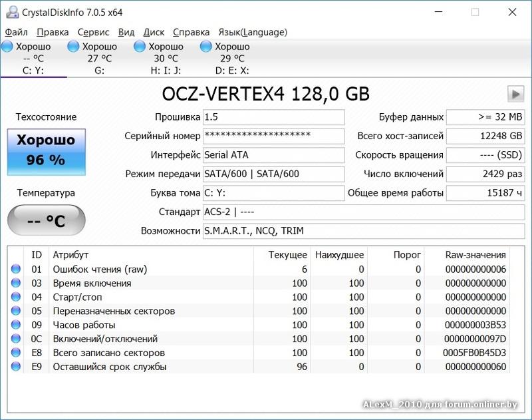The height and width of the screenshot is (420, 532).
Task: Click status orb for attribute E9
Action: tap(15, 366)
